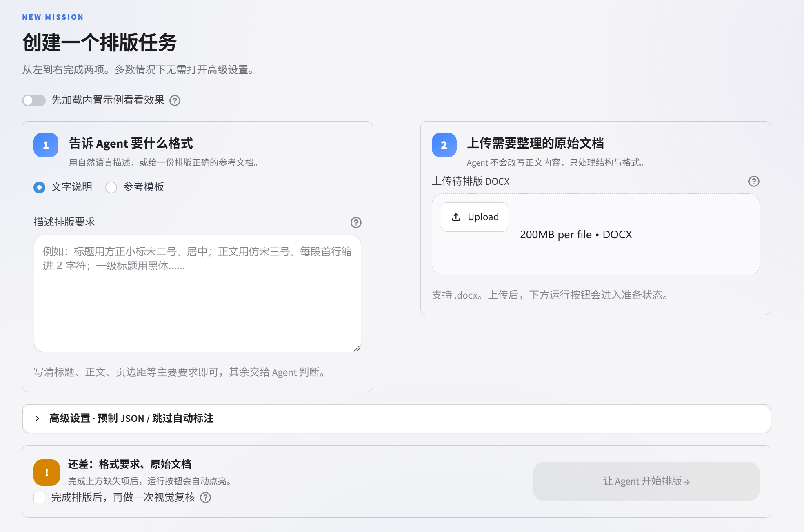Click the Upload button
The width and height of the screenshot is (804, 532).
point(474,217)
